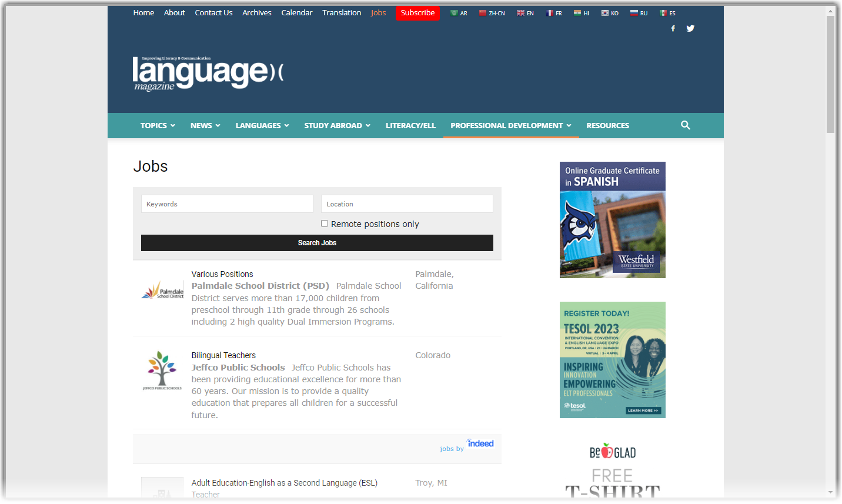Expand the Study Abroad dropdown menu
This screenshot has height=504, width=842.
tap(338, 125)
